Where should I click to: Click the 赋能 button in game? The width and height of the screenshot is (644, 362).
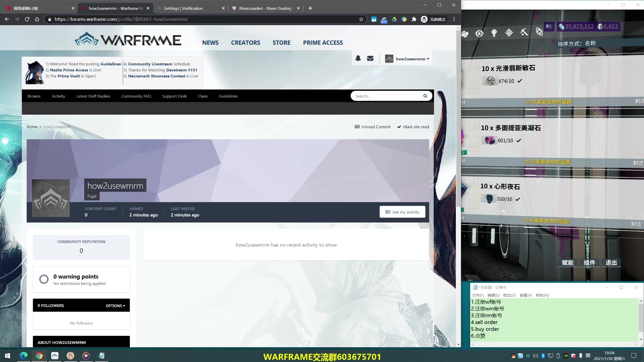click(568, 263)
